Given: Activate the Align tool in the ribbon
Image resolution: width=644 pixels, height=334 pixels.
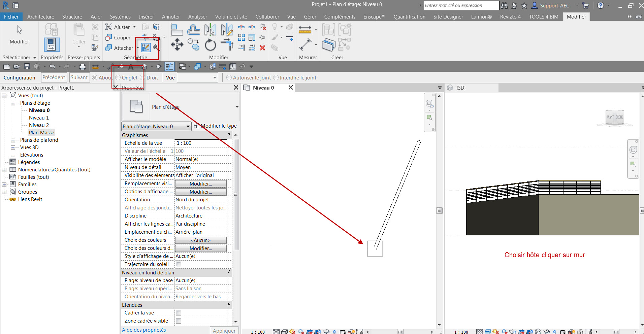Looking at the screenshot, I should coord(176,30).
